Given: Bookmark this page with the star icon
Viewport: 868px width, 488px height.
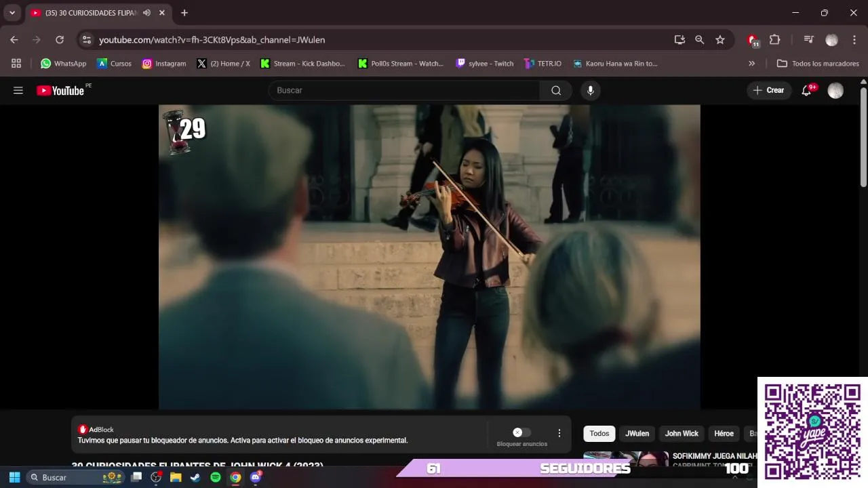Looking at the screenshot, I should point(720,40).
